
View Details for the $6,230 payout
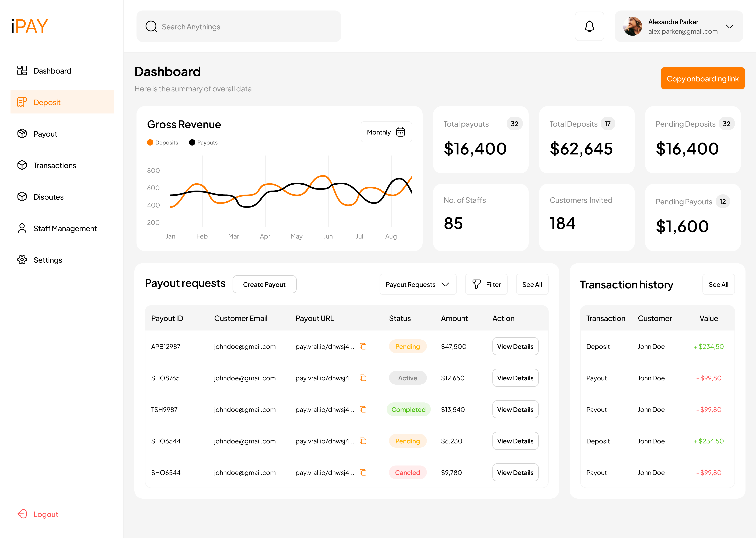(515, 441)
